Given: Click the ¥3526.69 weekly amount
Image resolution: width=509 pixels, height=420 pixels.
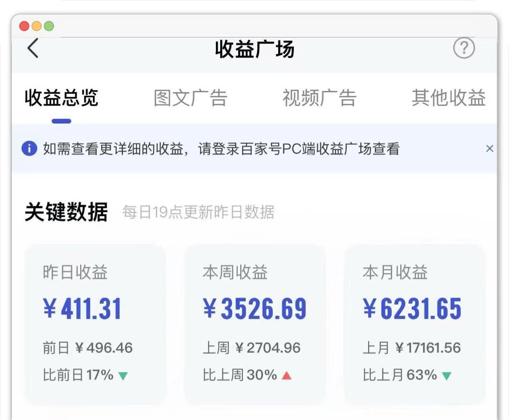Looking at the screenshot, I should [255, 309].
